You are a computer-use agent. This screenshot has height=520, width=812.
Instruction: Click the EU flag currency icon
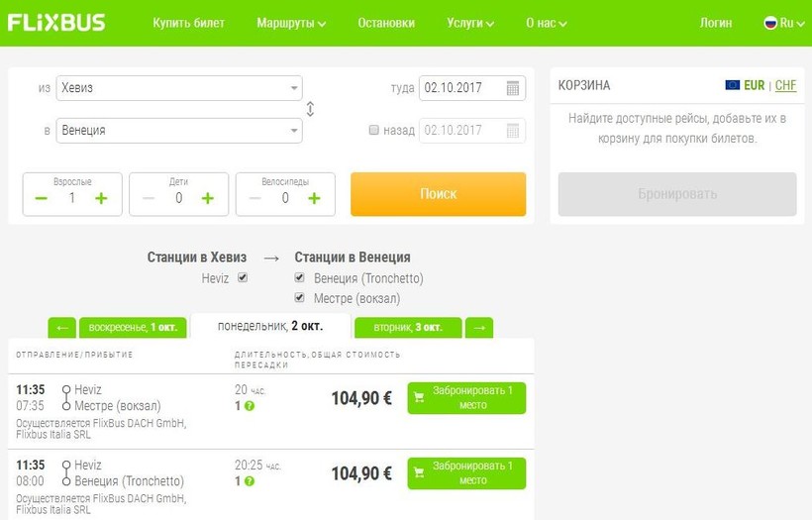coord(732,85)
